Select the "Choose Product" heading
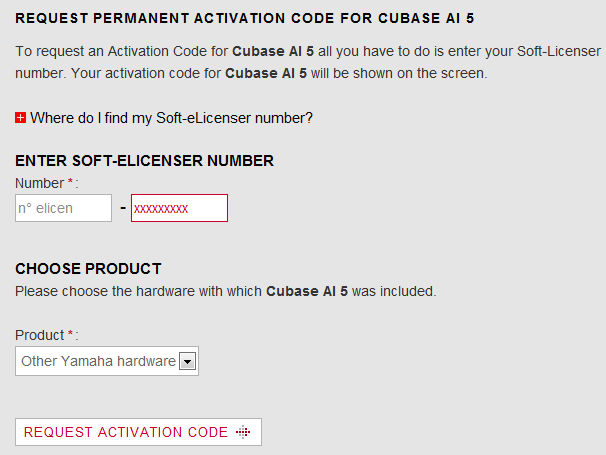This screenshot has width=606, height=455. (88, 268)
